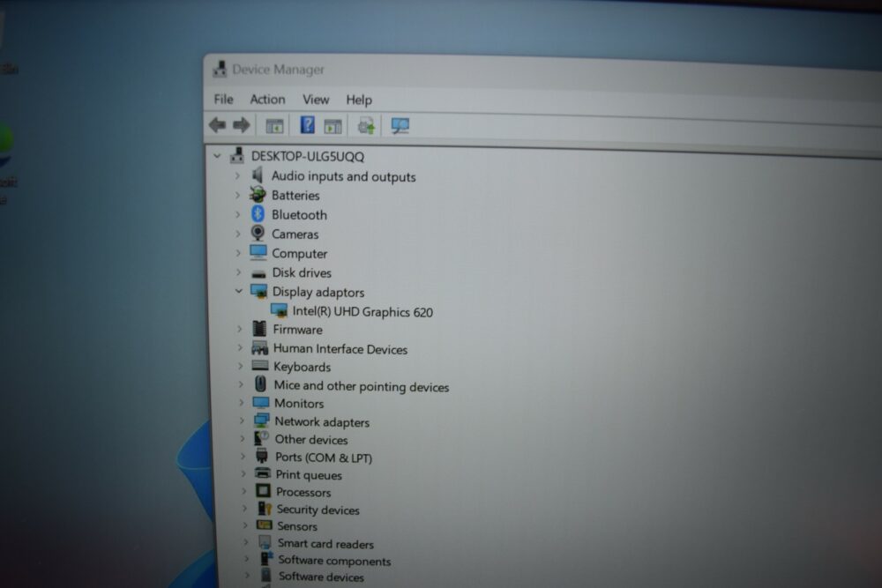Viewport: 882px width, 588px height.
Task: Click the 'Computer' label
Action: coord(299,254)
